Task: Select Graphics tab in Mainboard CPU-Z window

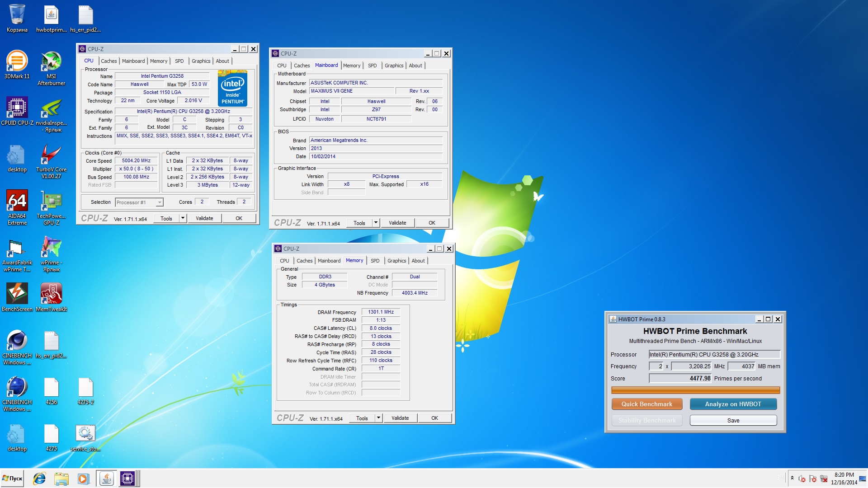Action: [394, 66]
